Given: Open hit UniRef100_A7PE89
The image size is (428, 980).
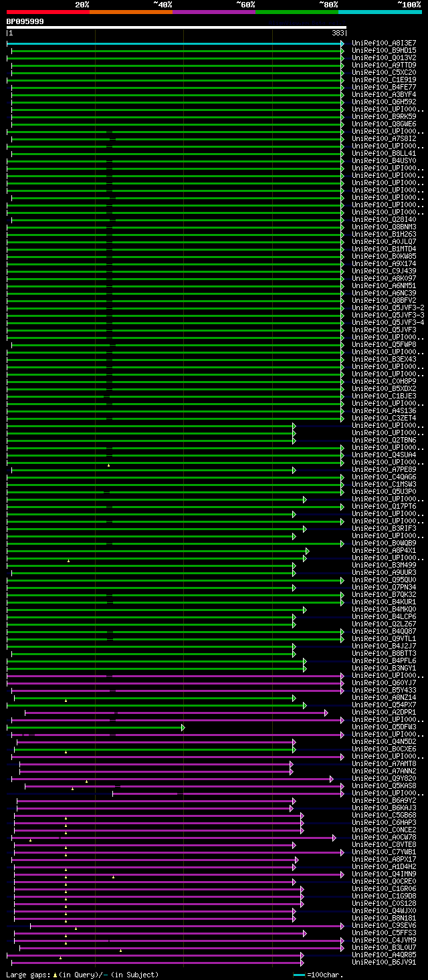Looking at the screenshot, I should click(x=384, y=469).
